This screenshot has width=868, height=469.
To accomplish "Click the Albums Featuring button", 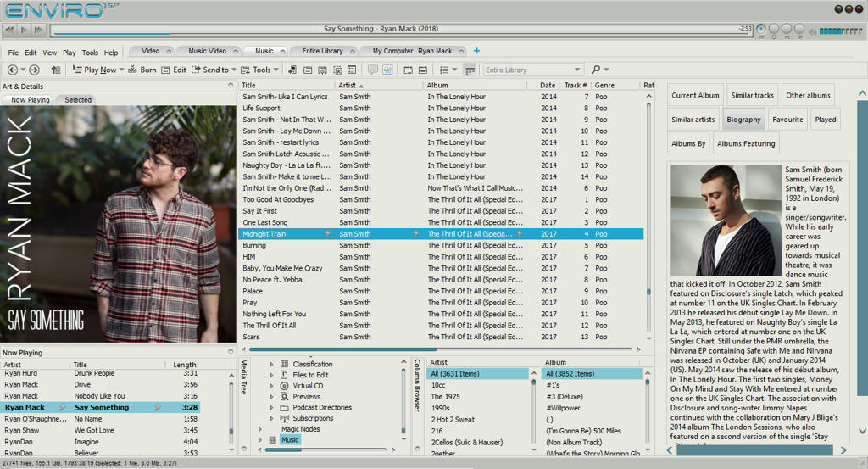I will [x=746, y=143].
